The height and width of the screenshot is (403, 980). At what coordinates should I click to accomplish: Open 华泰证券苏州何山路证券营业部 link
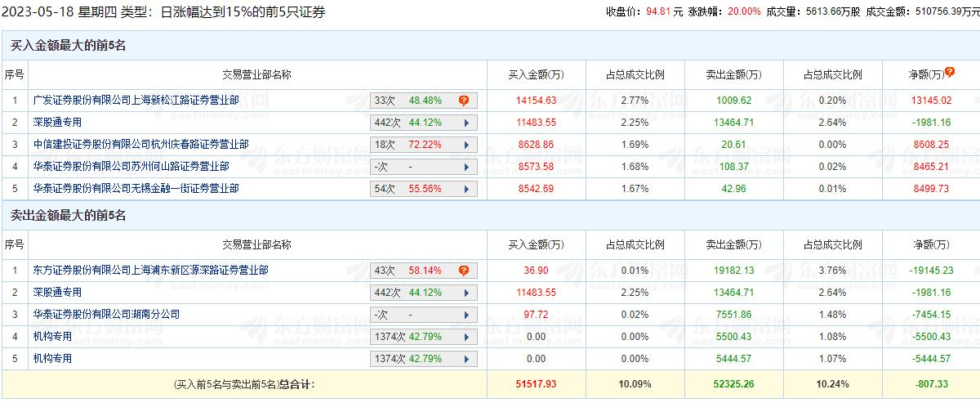pos(131,166)
